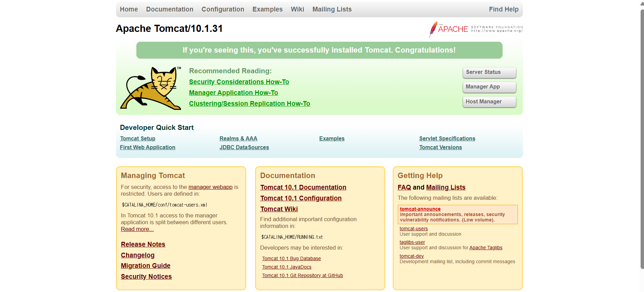Screen dimensions: 644x292
Task: Follow the Apache Taglibs link
Action: point(486,248)
